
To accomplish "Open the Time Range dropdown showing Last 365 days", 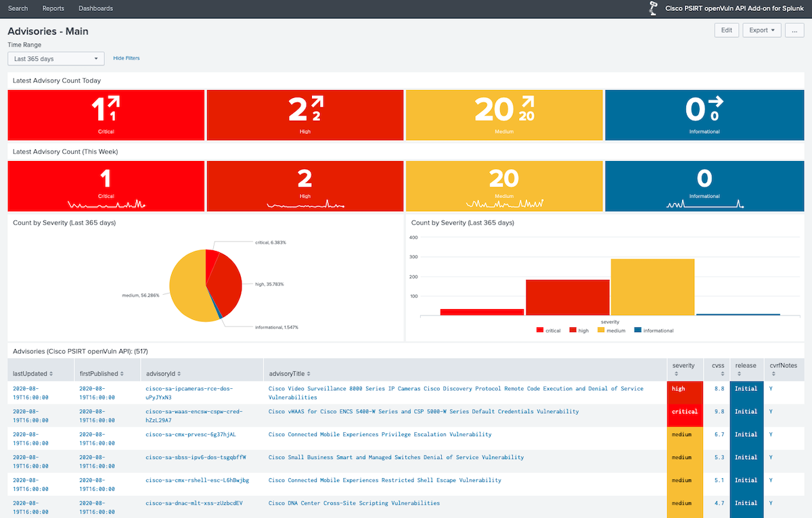I will coord(56,59).
